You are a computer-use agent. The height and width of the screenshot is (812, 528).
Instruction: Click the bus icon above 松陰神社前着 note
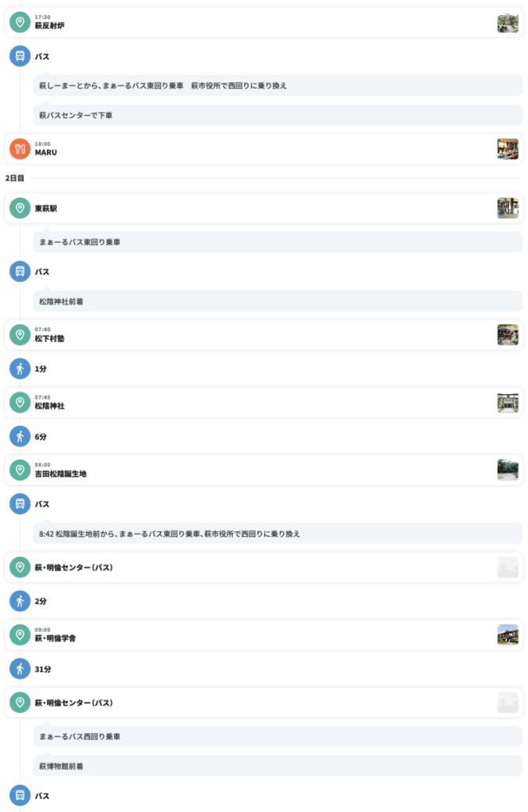tap(20, 271)
